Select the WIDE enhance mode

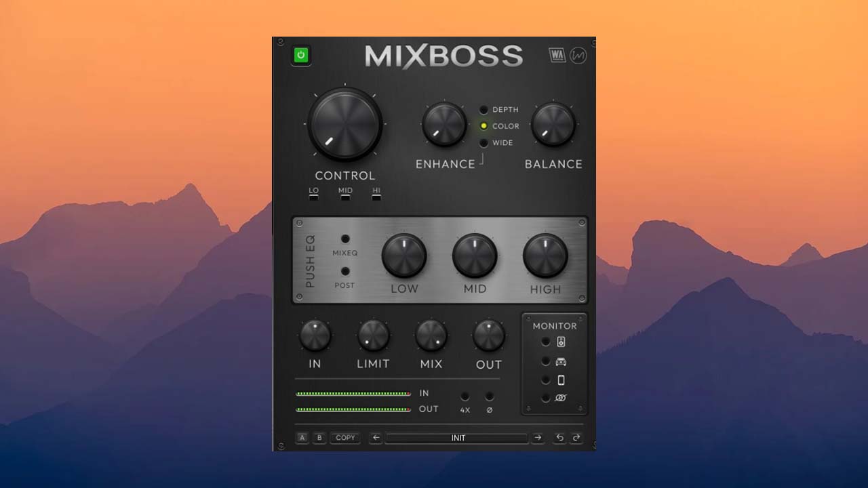point(484,143)
